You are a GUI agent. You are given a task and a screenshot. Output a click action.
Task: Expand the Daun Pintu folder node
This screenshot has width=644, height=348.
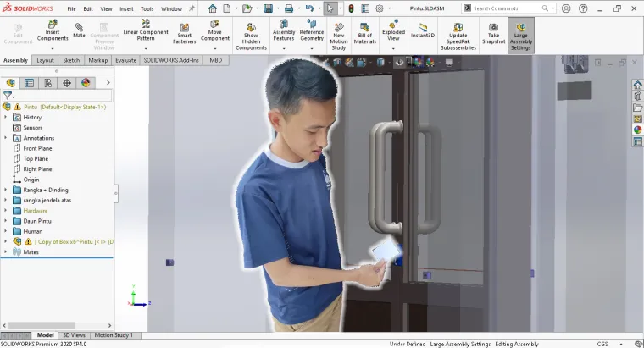coord(6,221)
